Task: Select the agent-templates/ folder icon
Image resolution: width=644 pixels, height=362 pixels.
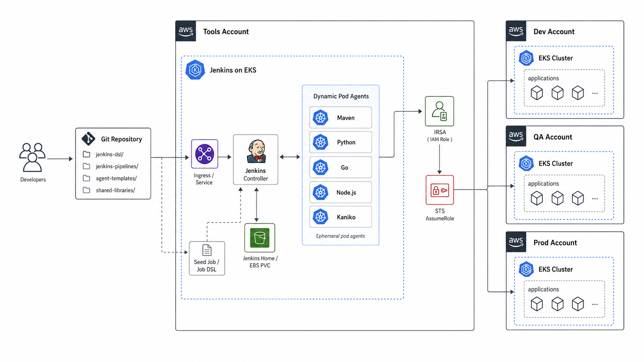Action: coord(87,178)
